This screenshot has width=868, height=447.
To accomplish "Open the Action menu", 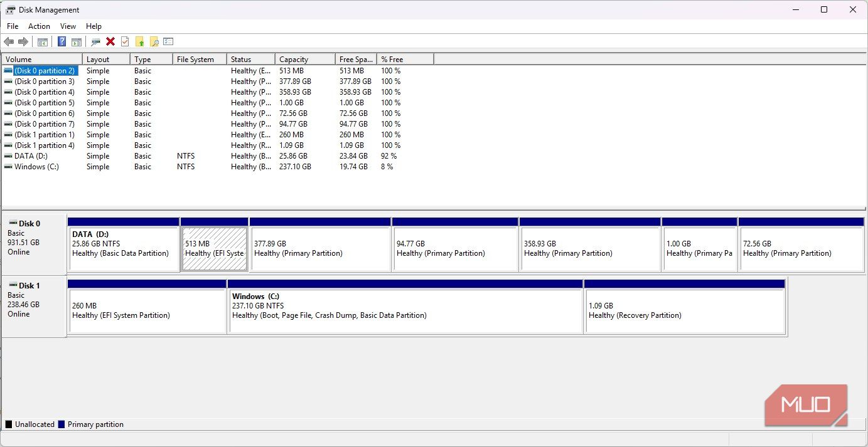I will click(x=39, y=26).
